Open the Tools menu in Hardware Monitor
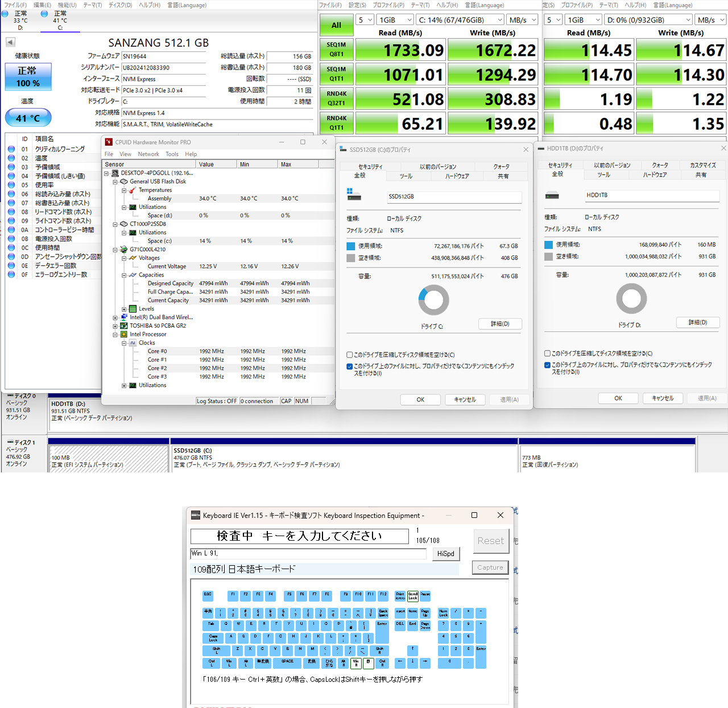This screenshot has height=708, width=728. tap(172, 154)
